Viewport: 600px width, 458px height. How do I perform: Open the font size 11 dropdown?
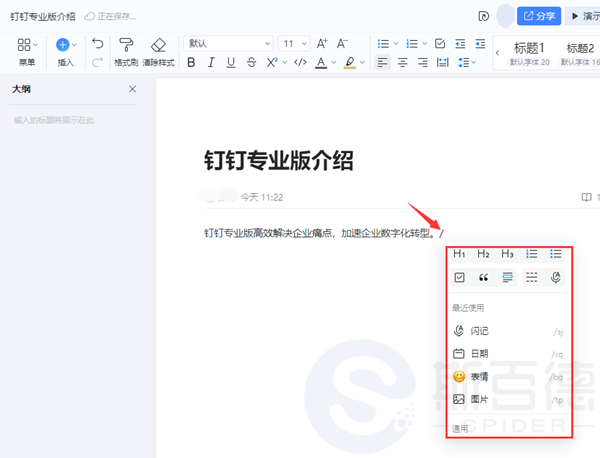click(x=294, y=44)
